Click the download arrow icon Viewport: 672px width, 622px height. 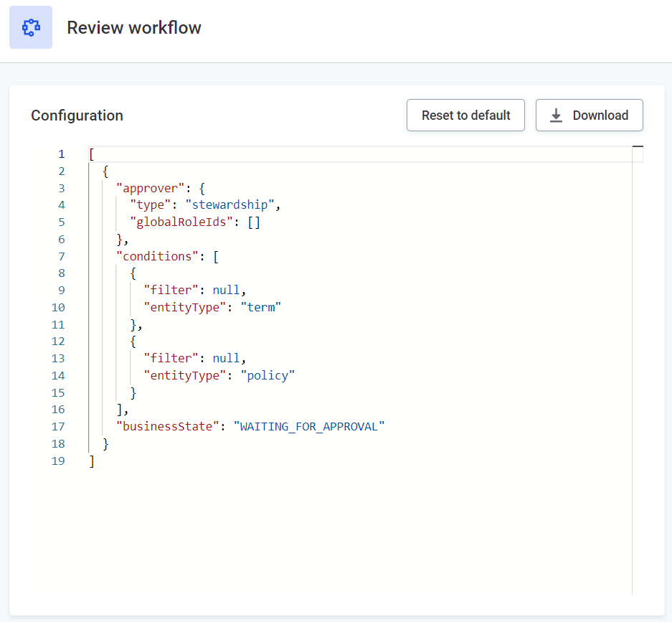coord(556,116)
